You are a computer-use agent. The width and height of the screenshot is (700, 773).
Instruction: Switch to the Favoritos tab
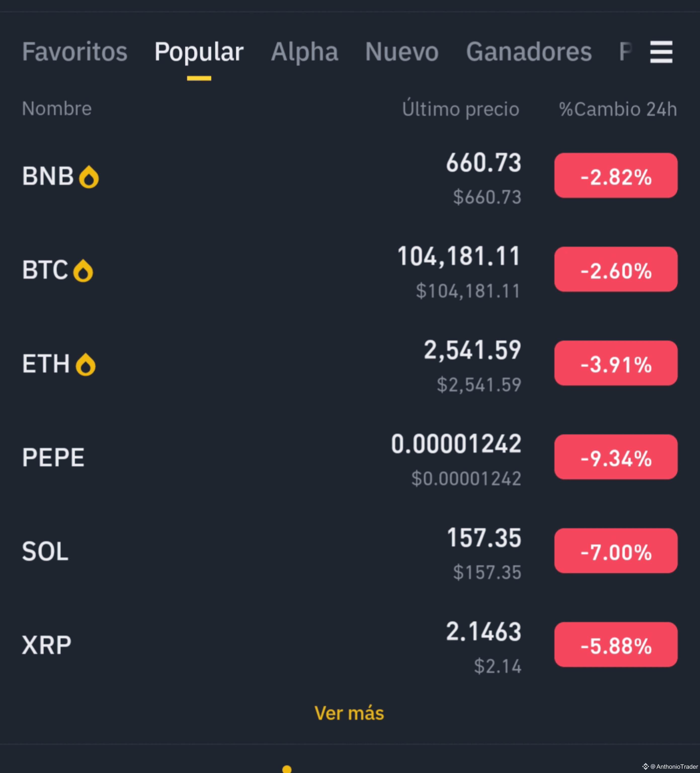point(75,52)
